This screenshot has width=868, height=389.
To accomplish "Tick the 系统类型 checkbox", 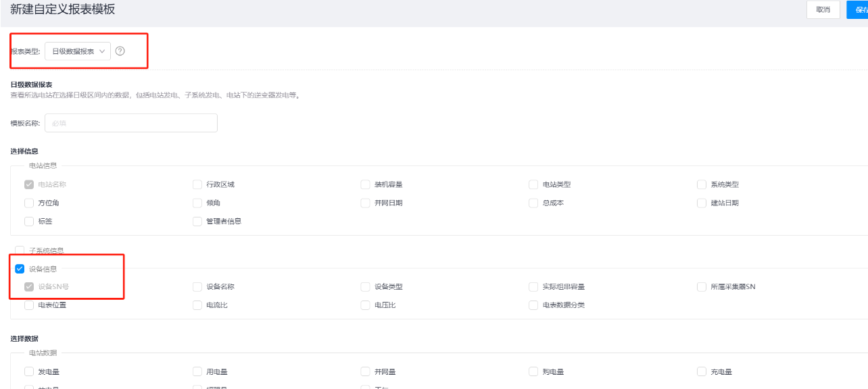I will (x=702, y=184).
